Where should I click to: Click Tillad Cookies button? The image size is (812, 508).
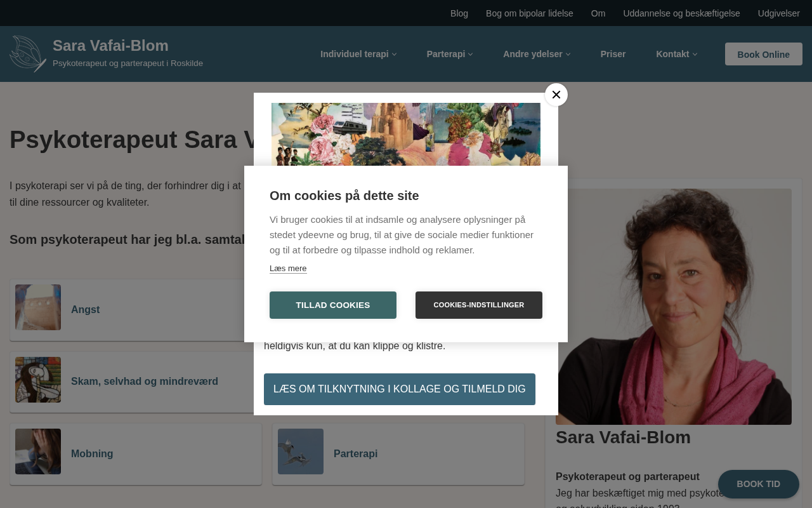point(333,305)
